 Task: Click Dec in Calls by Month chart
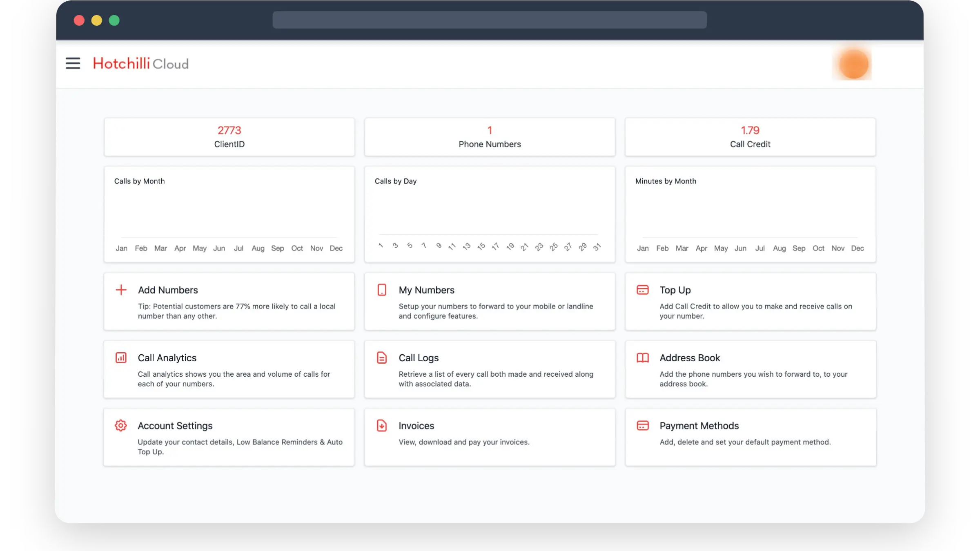[x=336, y=248]
